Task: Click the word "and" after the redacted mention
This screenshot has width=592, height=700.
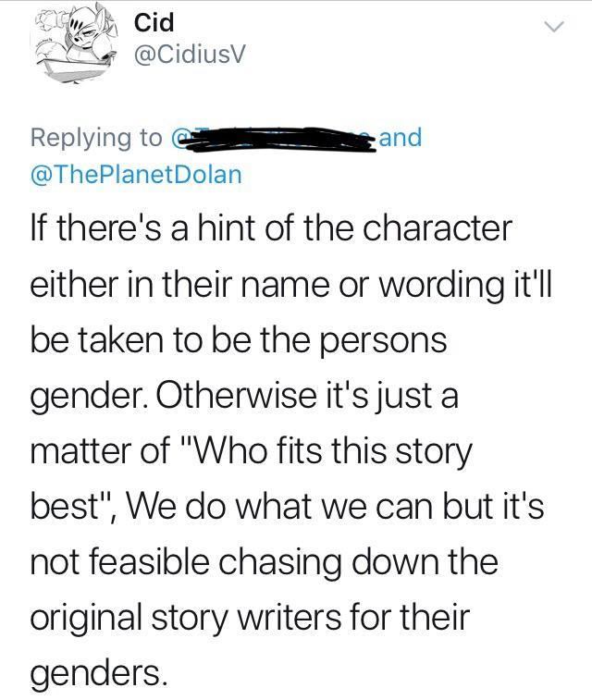Action: pyautogui.click(x=400, y=138)
